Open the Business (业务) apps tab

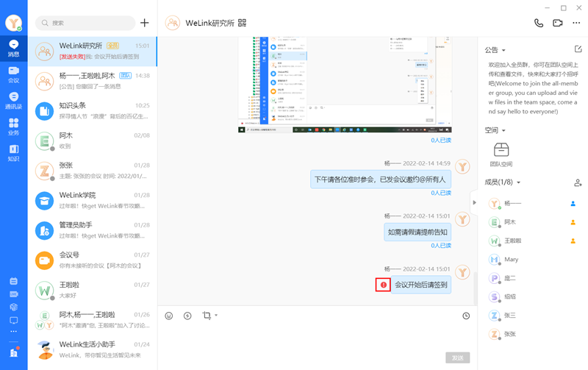(x=13, y=127)
